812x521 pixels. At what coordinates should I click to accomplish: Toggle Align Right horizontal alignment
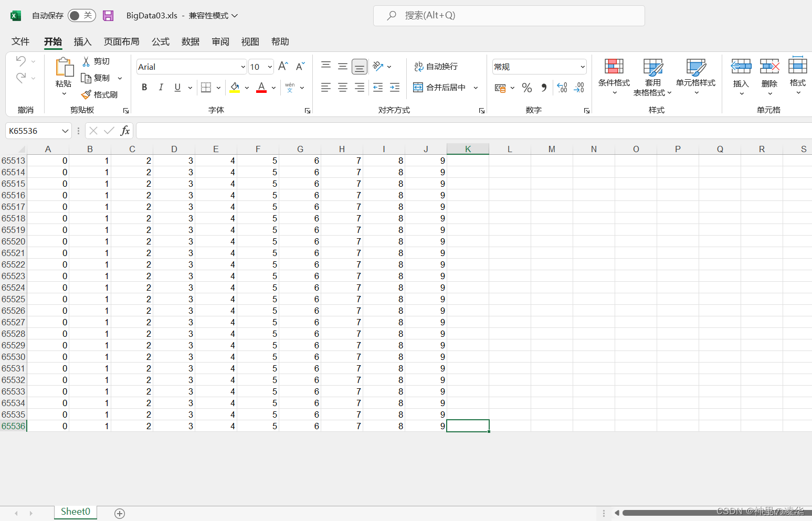tap(360, 88)
